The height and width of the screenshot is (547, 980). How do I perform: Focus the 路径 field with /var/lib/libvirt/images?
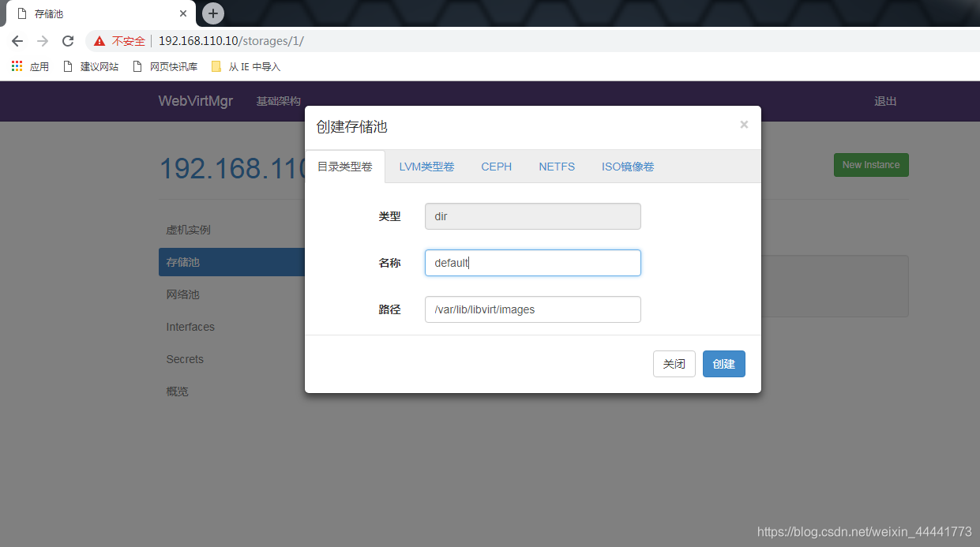tap(533, 309)
